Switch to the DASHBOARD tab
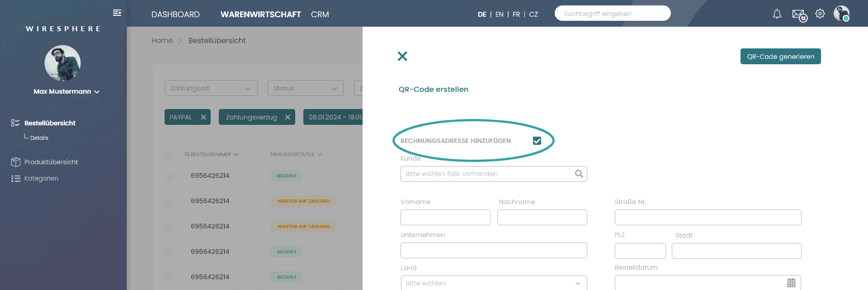 pos(175,14)
